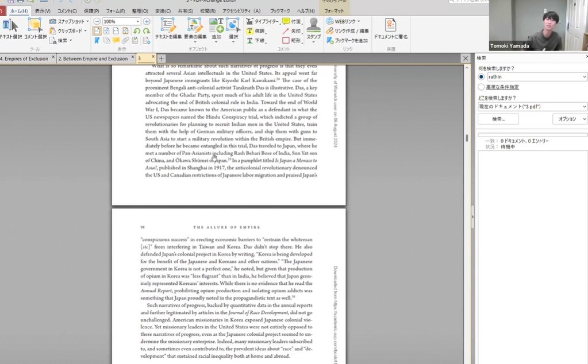The image size is (588, 364).
Task: Click the search term input field containing rathin
Action: [535, 77]
